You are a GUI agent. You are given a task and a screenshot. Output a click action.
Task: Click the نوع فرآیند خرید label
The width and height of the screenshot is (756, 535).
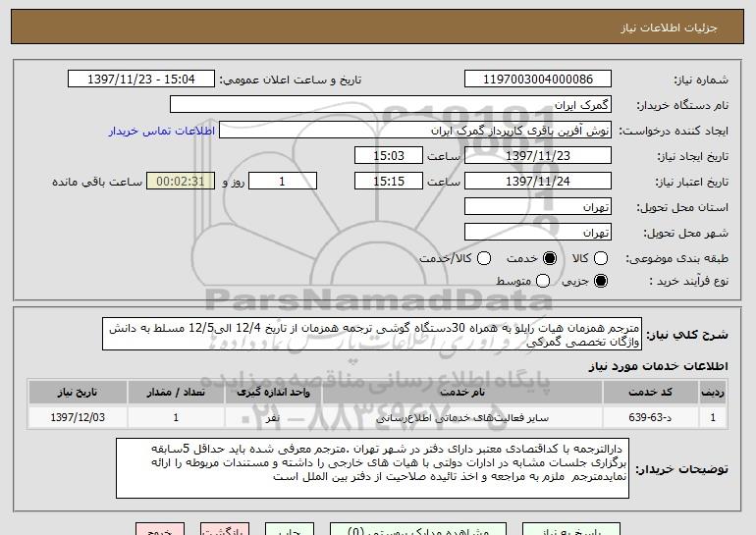689,281
